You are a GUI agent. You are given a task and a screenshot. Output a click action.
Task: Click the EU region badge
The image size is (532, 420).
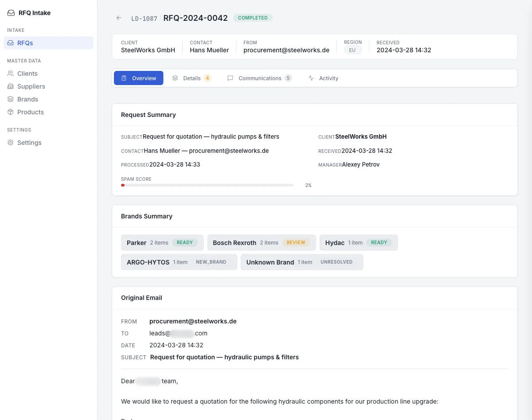coord(352,50)
